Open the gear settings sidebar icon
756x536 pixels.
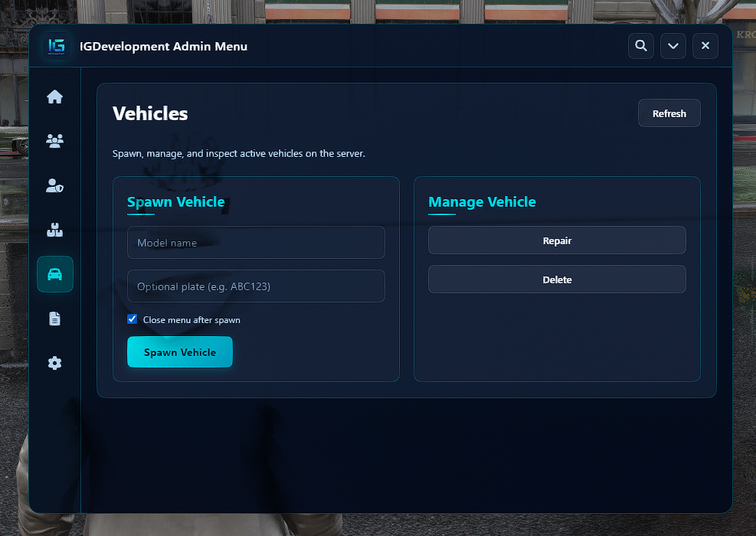pyautogui.click(x=55, y=363)
